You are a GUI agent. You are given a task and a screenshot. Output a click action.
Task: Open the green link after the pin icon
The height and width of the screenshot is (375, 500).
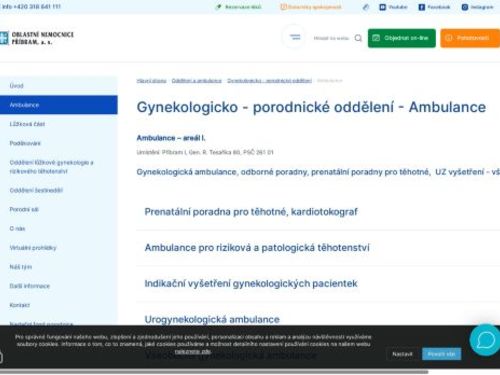click(x=243, y=7)
